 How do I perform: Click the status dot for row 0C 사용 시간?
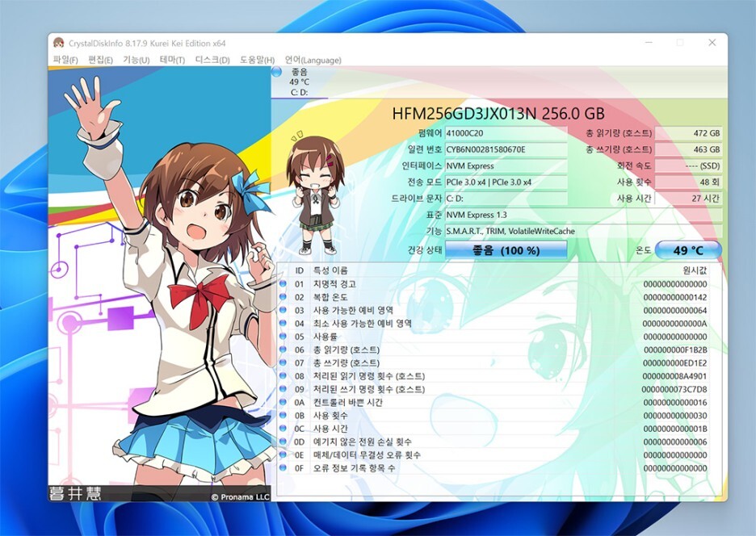point(283,428)
